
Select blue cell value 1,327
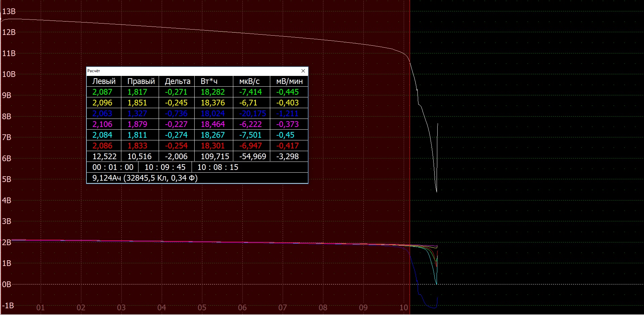click(137, 114)
